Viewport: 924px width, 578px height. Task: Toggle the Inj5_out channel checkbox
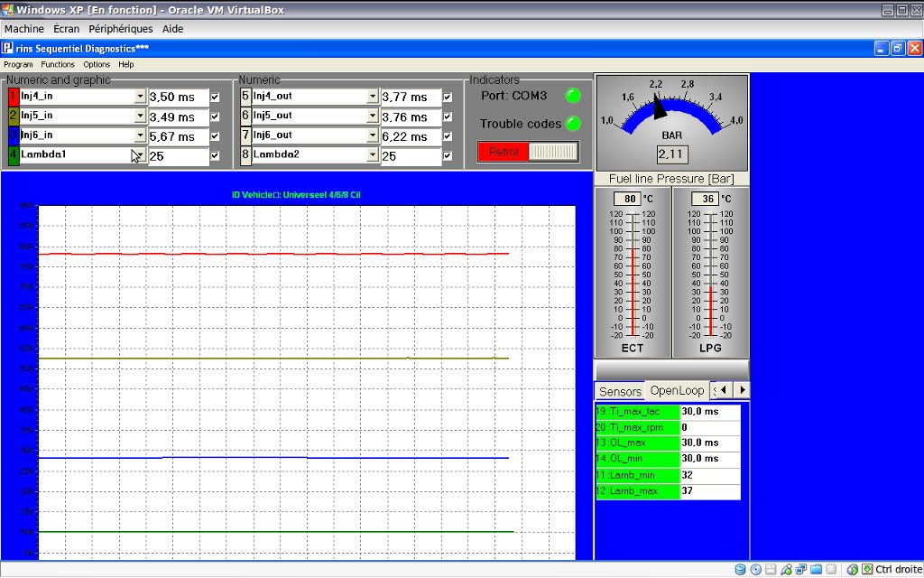point(448,117)
